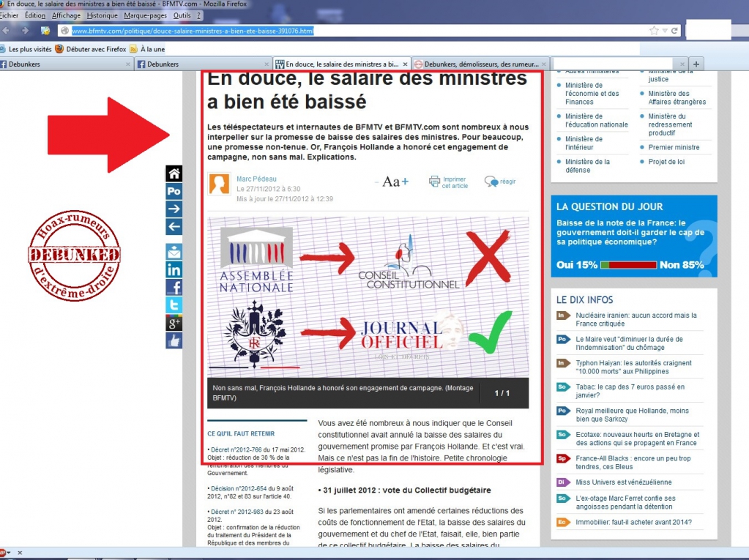Click the speech bubble réagir icon
The height and width of the screenshot is (560, 749).
pyautogui.click(x=491, y=182)
